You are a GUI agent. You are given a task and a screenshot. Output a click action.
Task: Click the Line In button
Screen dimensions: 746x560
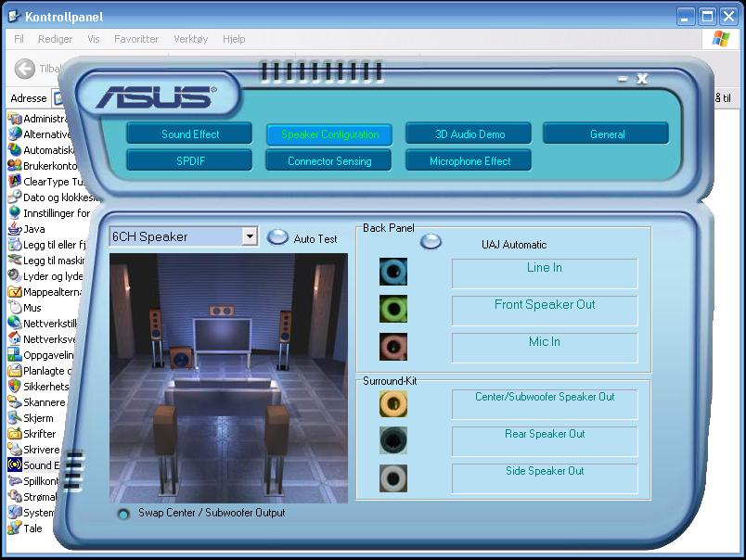tap(545, 274)
